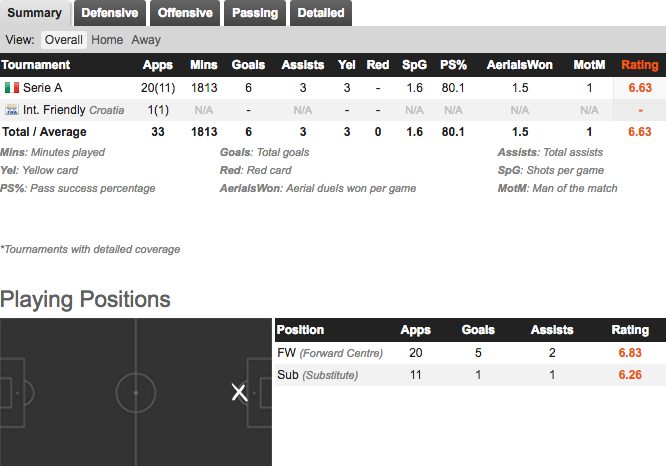The width and height of the screenshot is (666, 466).
Task: Switch view to Home
Action: (x=107, y=40)
